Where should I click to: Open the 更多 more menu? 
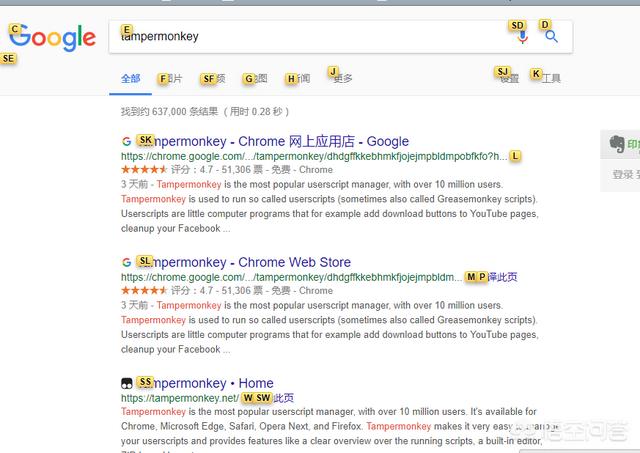pyautogui.click(x=341, y=78)
